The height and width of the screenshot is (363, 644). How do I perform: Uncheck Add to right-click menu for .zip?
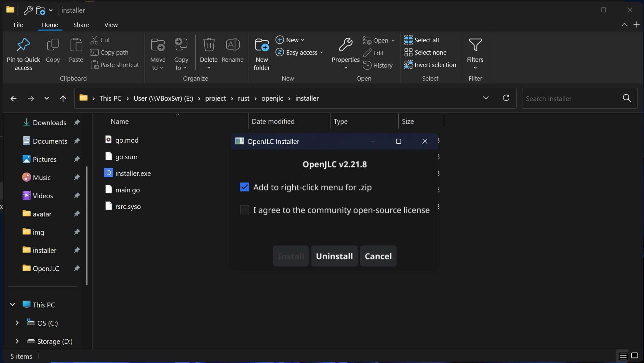(244, 187)
